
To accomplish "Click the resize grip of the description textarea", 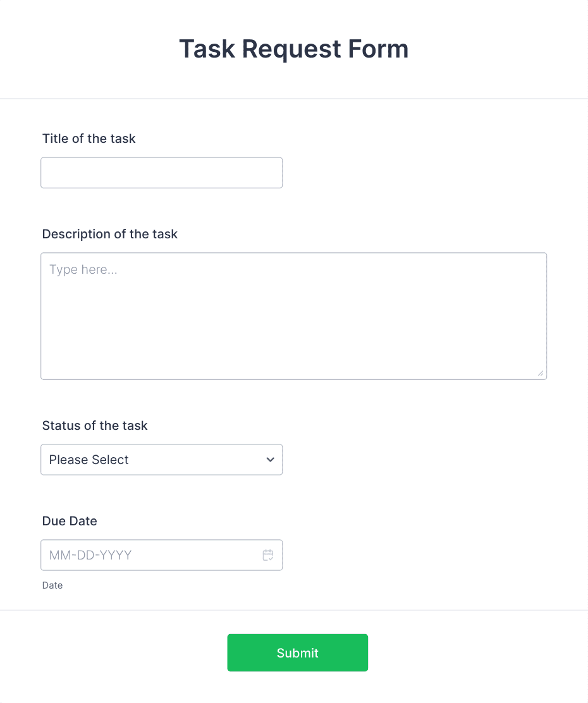I will click(x=542, y=374).
